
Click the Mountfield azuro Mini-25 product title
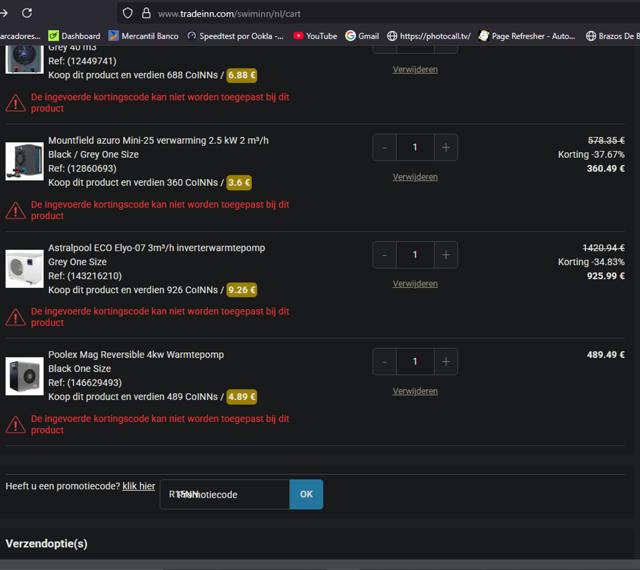[158, 140]
